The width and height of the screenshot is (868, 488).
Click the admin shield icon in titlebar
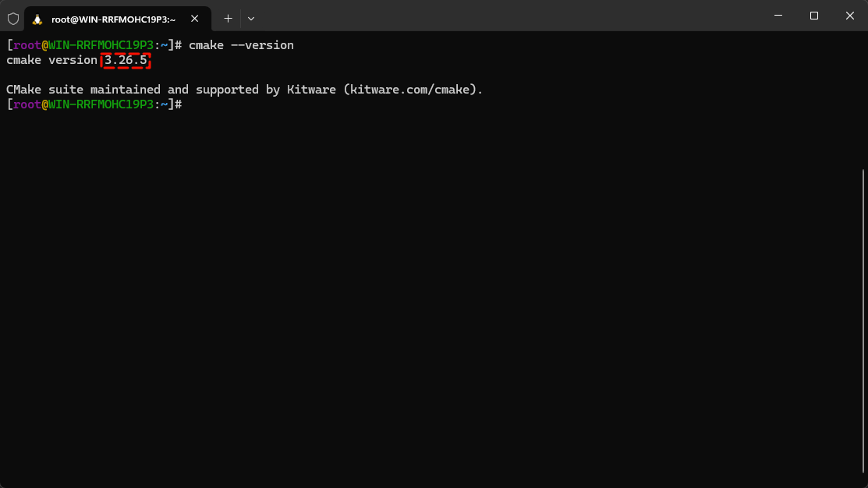point(12,18)
